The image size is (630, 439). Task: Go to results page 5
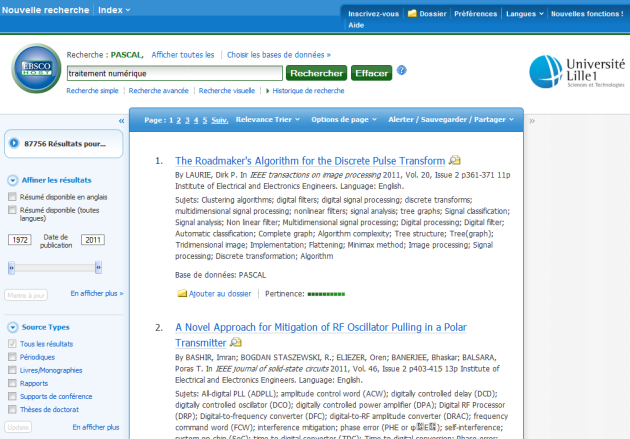(x=205, y=120)
